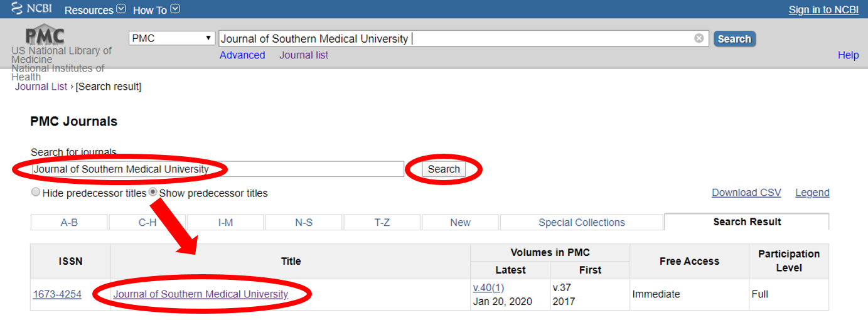
Task: Expand the How To menu
Action: pyautogui.click(x=156, y=10)
